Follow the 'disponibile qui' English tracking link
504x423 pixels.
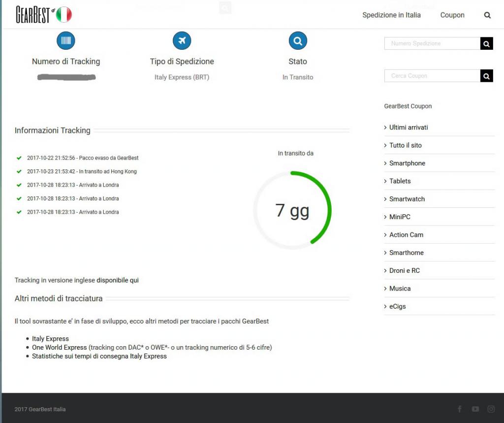coord(118,280)
